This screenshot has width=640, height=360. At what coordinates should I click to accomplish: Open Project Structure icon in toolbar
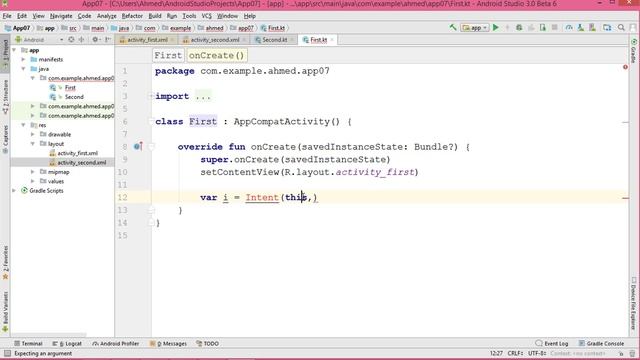pos(607,28)
